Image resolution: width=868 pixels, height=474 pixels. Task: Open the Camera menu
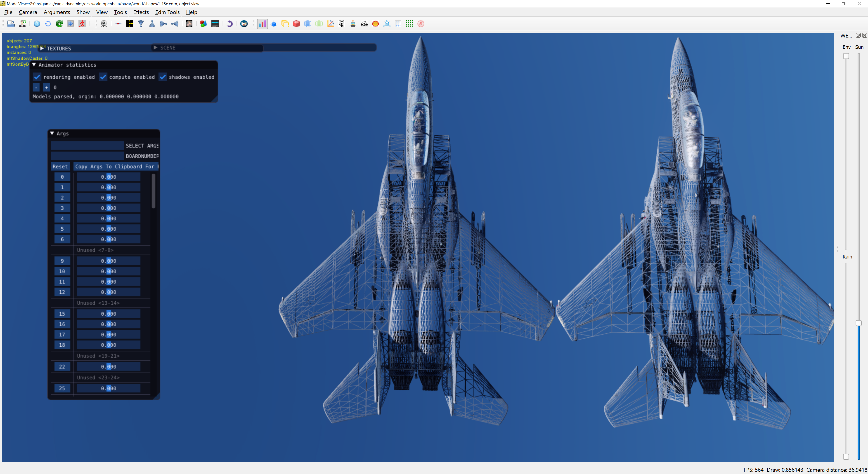(28, 12)
